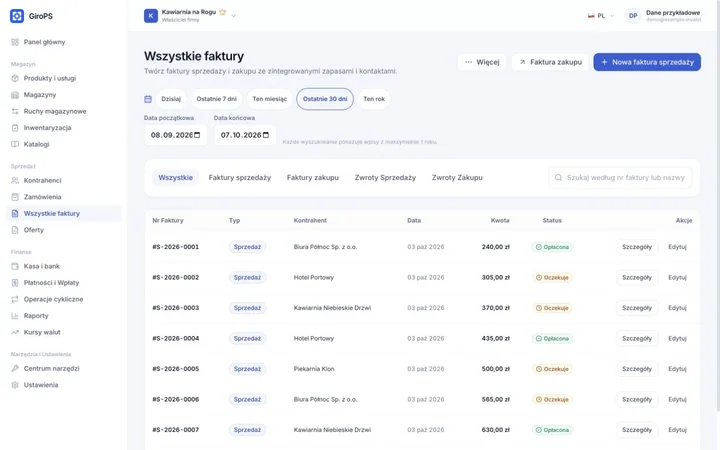The width and height of the screenshot is (720, 450).
Task: Switch to the Faktury sprzedaży tab
Action: [x=240, y=178]
